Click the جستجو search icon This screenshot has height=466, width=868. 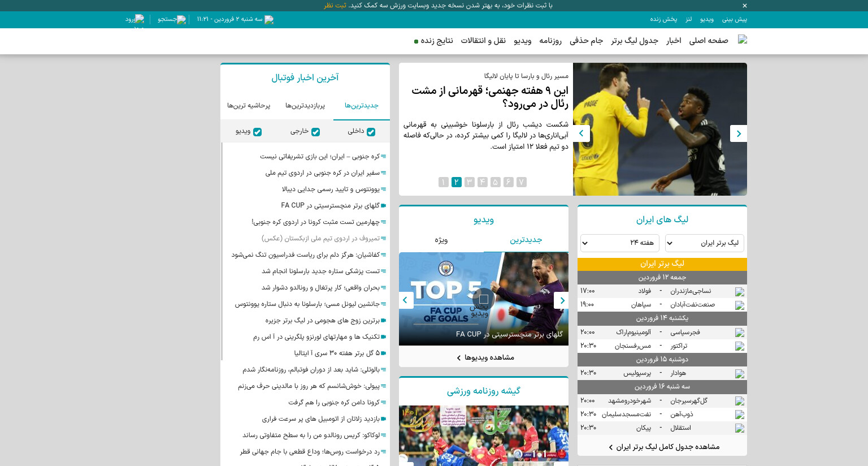(x=181, y=20)
